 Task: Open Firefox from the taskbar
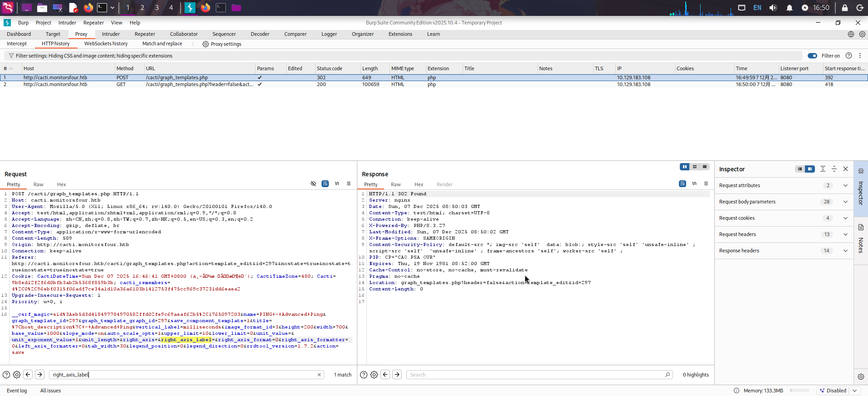pyautogui.click(x=88, y=8)
